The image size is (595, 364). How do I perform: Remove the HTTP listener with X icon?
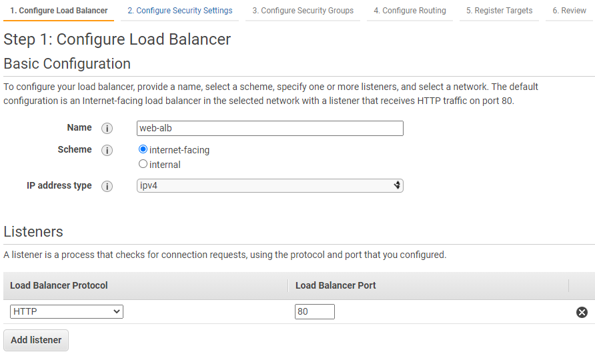582,312
